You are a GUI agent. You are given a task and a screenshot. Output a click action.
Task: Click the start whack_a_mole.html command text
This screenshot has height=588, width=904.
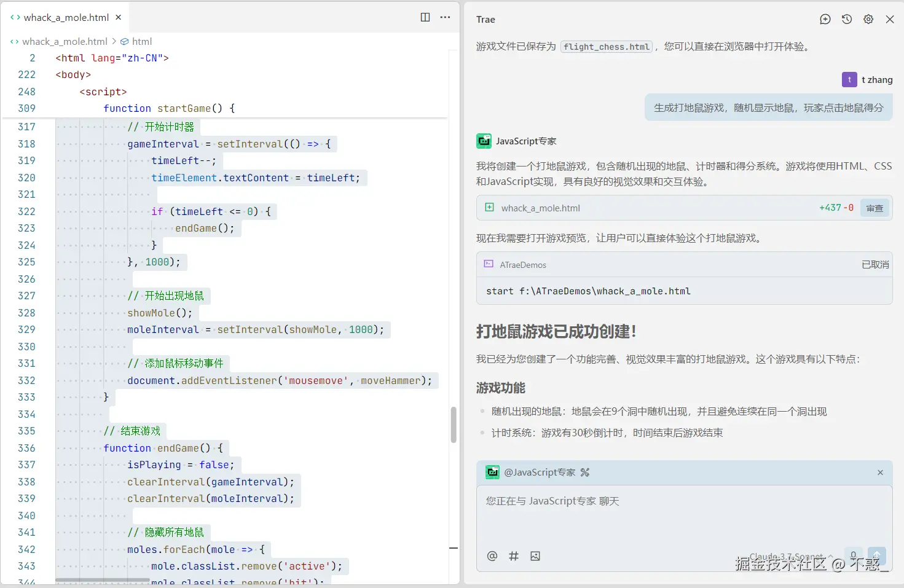588,291
